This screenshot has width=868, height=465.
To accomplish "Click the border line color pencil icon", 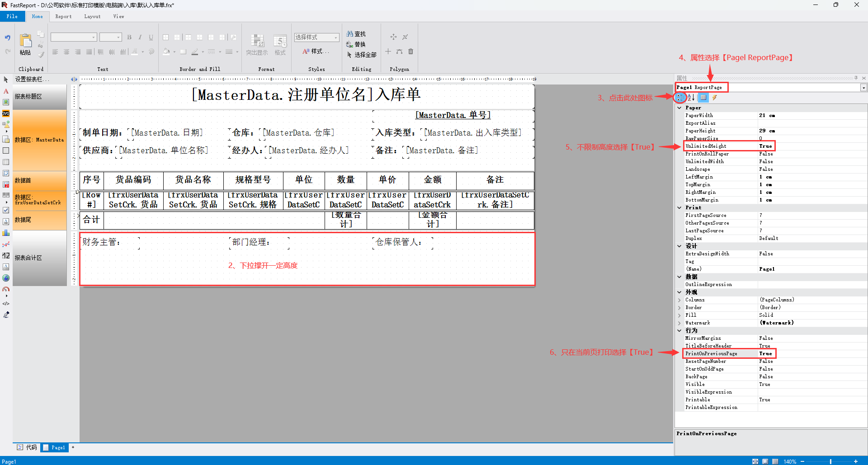I will (195, 52).
